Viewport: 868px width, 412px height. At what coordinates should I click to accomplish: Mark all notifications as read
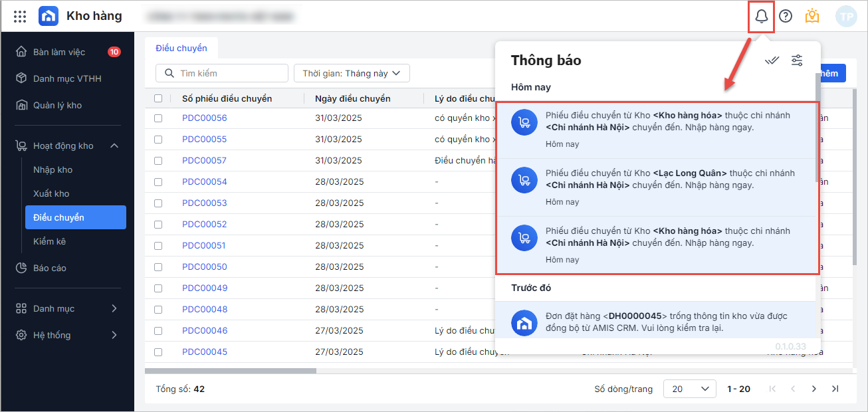point(772,60)
